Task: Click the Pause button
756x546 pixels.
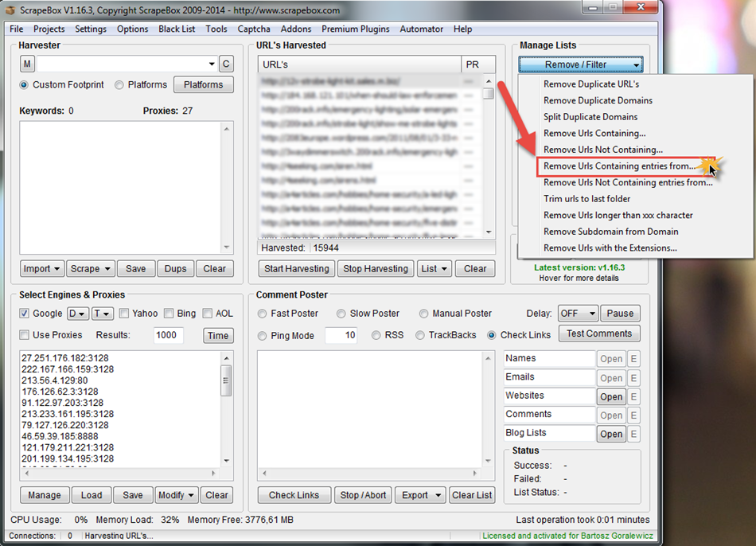Action: (620, 314)
